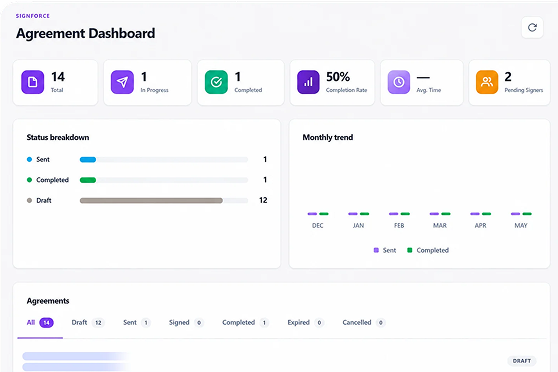Click the Completed green progress bar
This screenshot has height=372, width=558.
(x=164, y=180)
